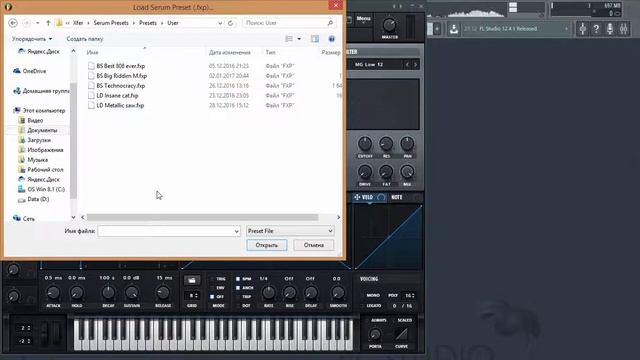Open the Упорядочить menu

click(32, 39)
